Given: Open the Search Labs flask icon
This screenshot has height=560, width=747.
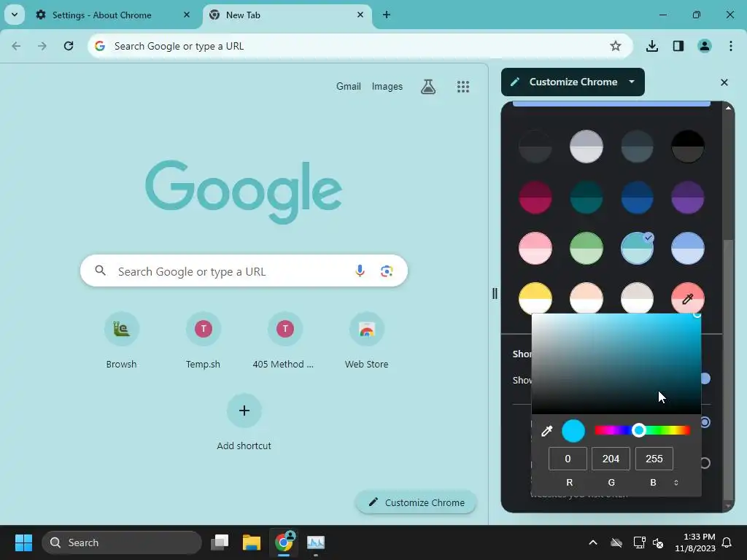Looking at the screenshot, I should pos(428,87).
